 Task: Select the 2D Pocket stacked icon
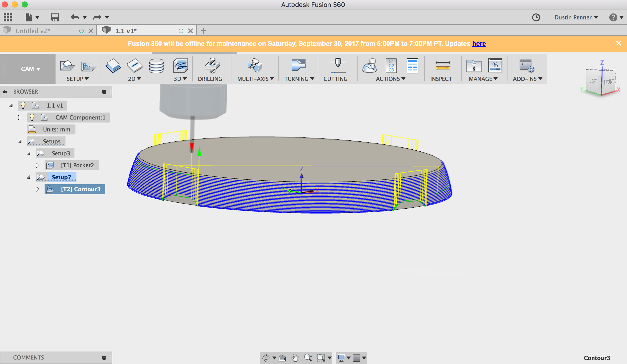pyautogui.click(x=156, y=66)
